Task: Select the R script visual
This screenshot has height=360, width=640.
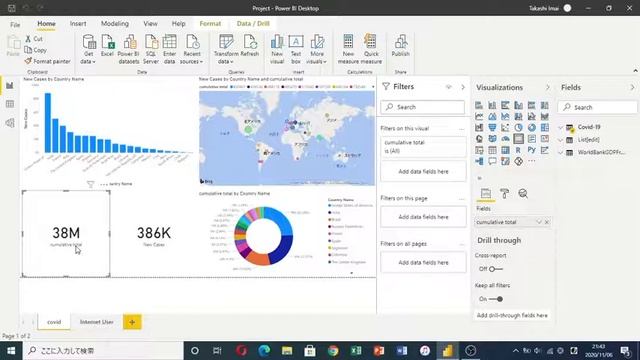Action: click(518, 150)
